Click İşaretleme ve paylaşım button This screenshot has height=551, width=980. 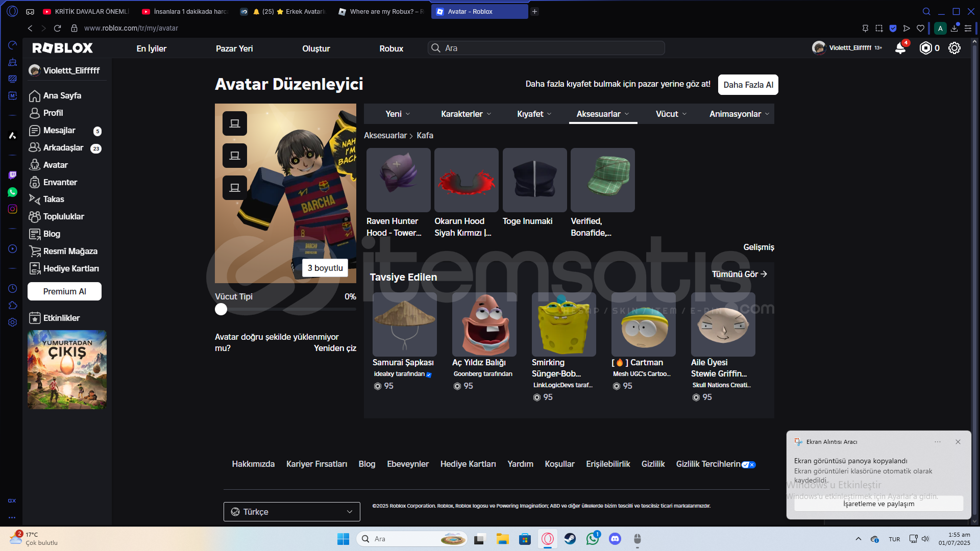(879, 504)
